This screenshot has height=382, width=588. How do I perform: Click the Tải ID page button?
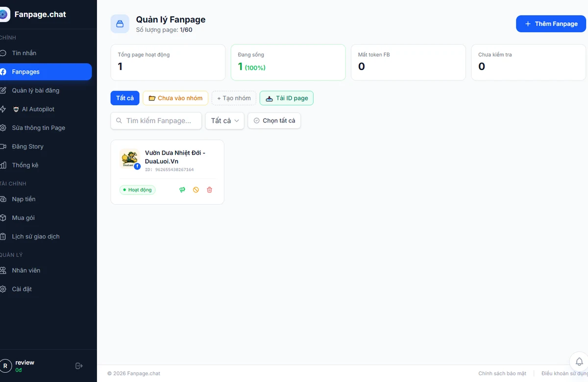click(x=287, y=98)
